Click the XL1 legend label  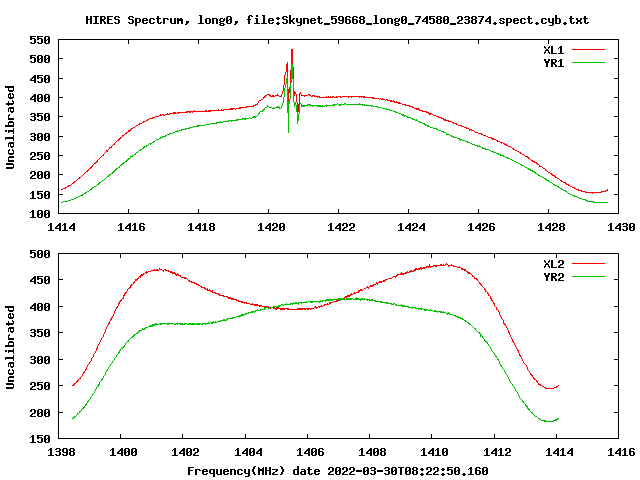[553, 50]
